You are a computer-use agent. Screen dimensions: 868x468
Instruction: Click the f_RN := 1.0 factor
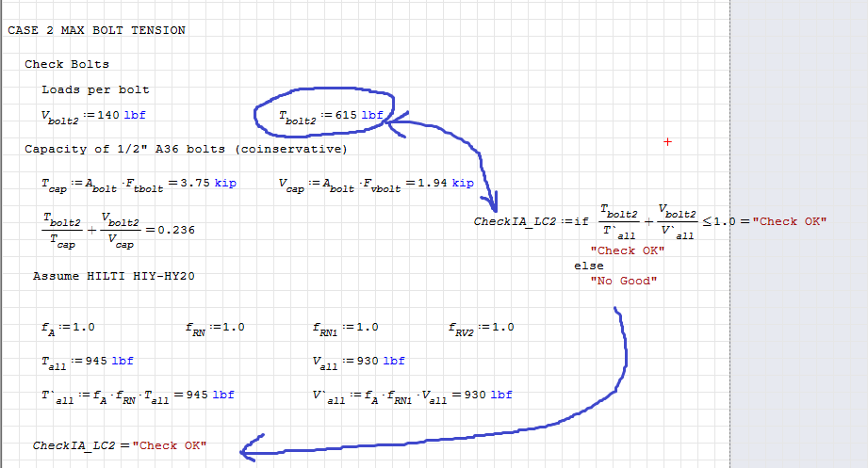[x=215, y=328]
